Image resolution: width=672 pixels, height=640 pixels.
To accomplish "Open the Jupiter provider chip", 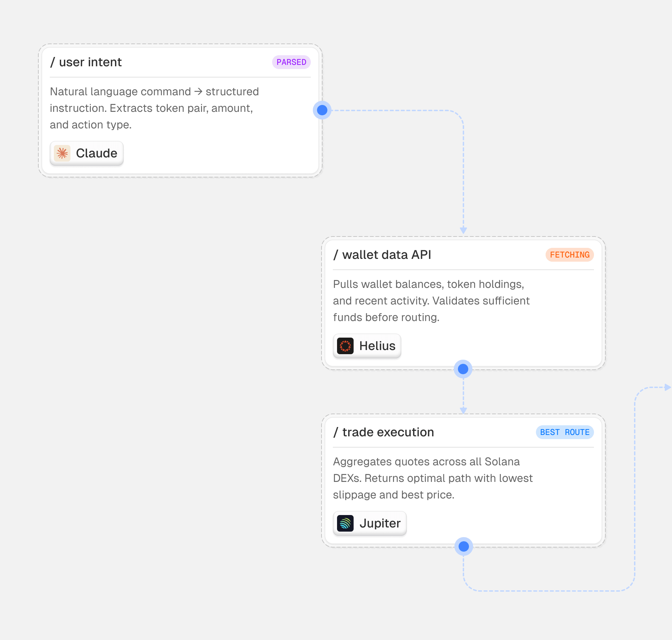I will tap(370, 523).
